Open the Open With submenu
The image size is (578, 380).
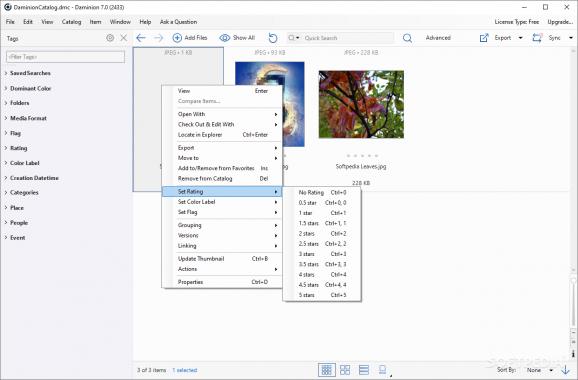(x=222, y=114)
